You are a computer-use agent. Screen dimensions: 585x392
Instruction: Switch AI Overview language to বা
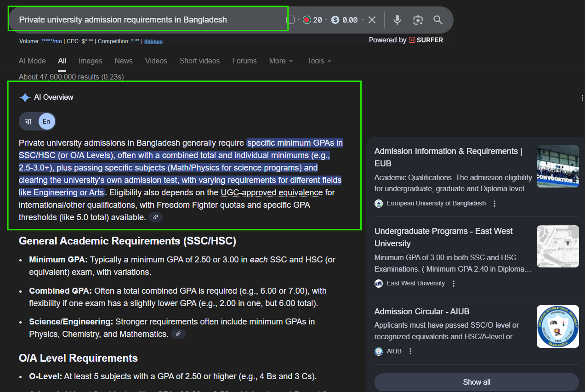coord(28,121)
